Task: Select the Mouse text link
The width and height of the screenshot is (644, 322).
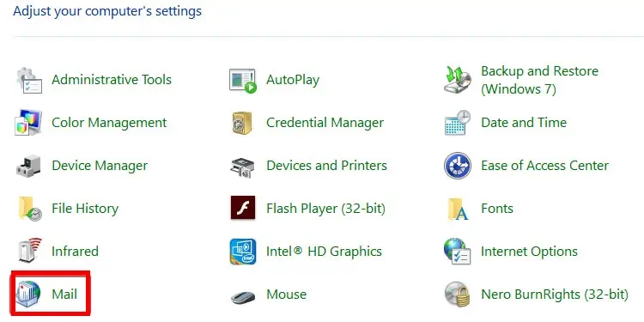Action: click(x=287, y=295)
